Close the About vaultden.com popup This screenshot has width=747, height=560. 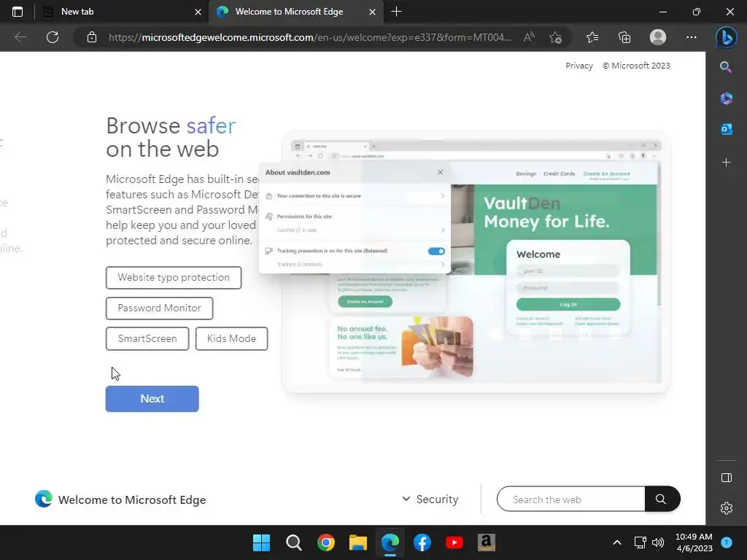click(440, 172)
